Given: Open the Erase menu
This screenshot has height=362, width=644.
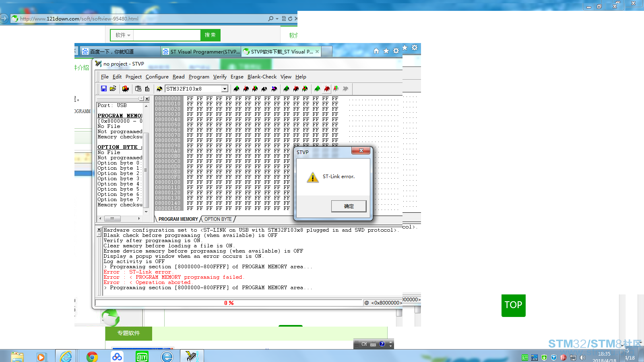Looking at the screenshot, I should [237, 77].
